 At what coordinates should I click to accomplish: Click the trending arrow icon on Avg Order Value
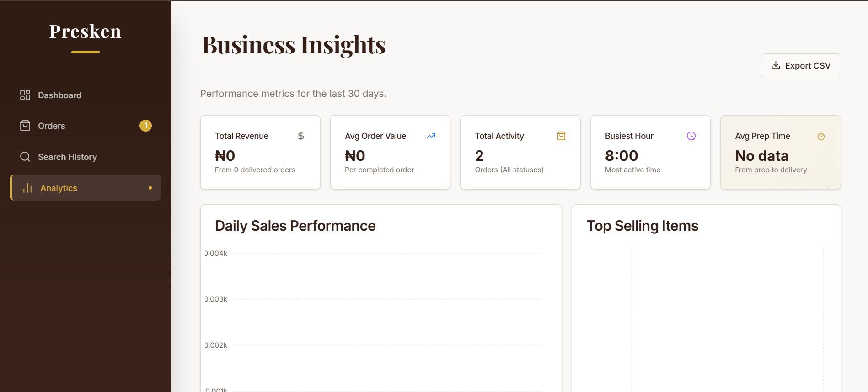[431, 136]
